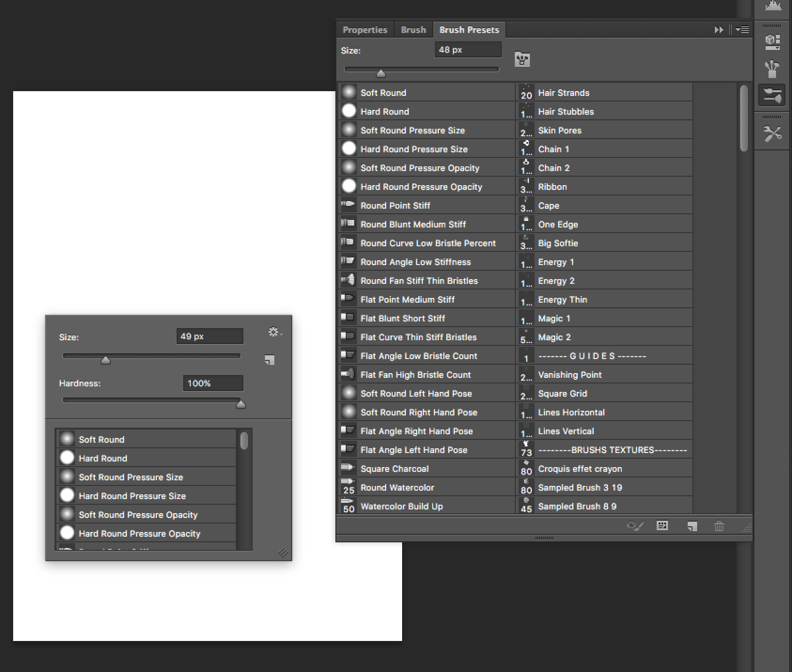Image resolution: width=792 pixels, height=672 pixels.
Task: Toggle the live tip brush preview icon
Action: point(635,526)
